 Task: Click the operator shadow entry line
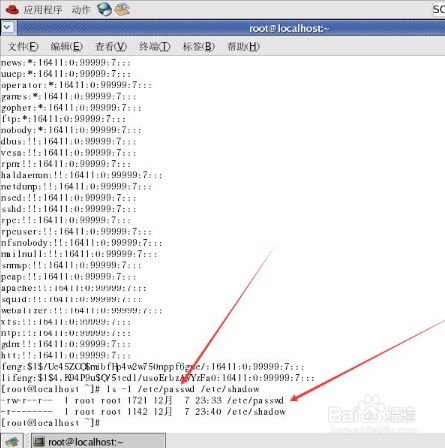tap(76, 85)
